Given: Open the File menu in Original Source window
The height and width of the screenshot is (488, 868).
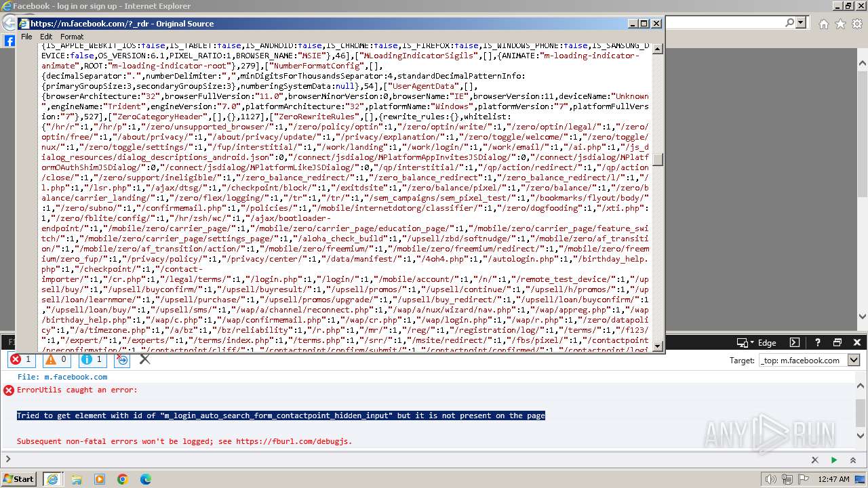Looking at the screenshot, I should pyautogui.click(x=26, y=37).
